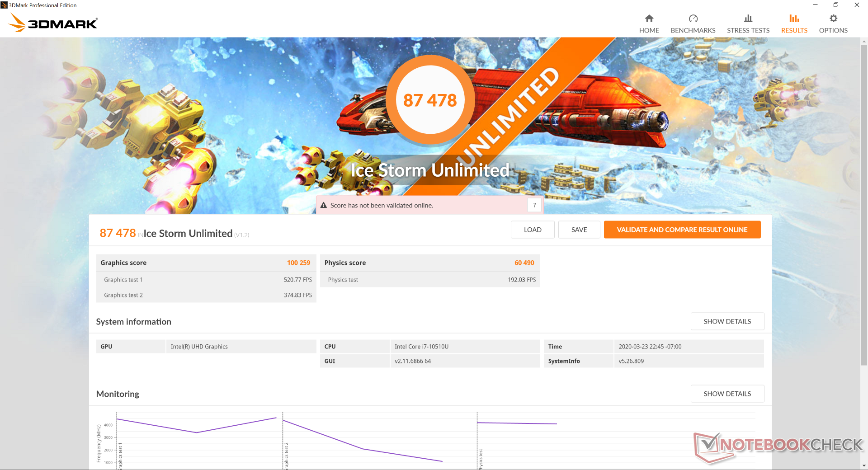Viewport: 868px width, 470px height.
Task: Click the Ice Storm Unlimited banner title
Action: point(430,170)
